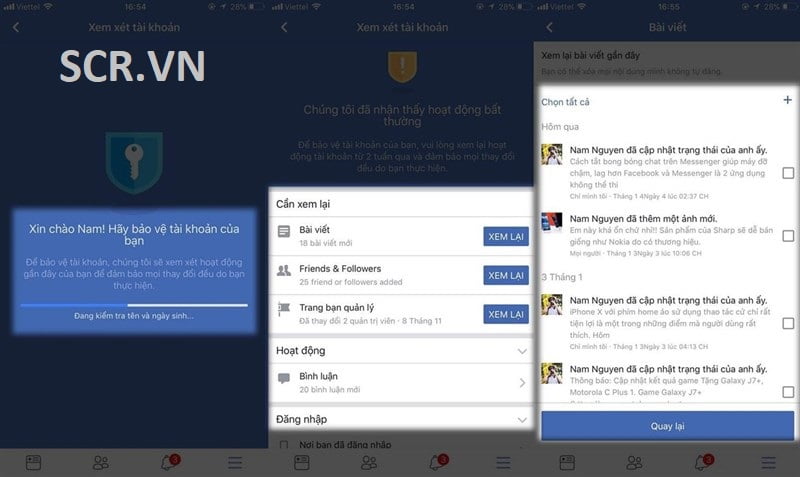Screen dimensions: 800x477
Task: Check the Galaxy J7+ game post checkbox
Action: click(788, 392)
